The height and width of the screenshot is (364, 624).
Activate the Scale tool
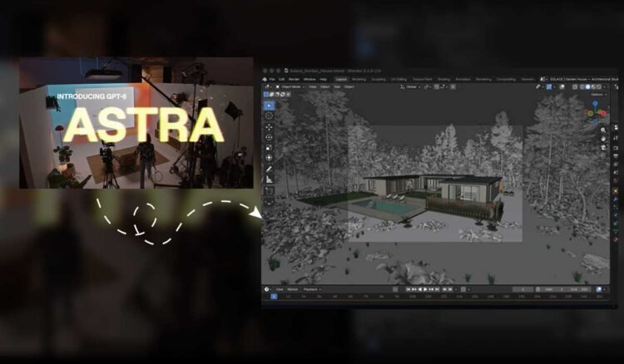pos(269,147)
